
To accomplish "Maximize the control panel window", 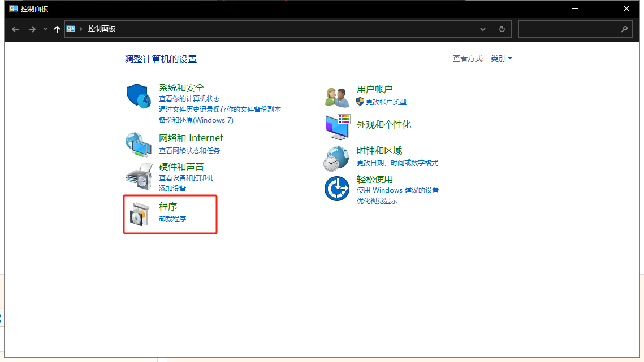I will click(x=600, y=8).
